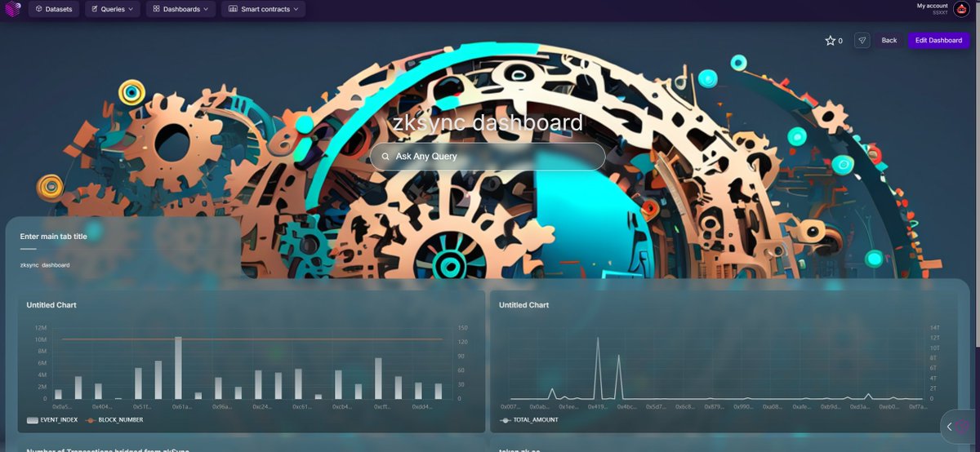
Task: Toggle EVENT_INDEX legend series
Action: point(51,420)
